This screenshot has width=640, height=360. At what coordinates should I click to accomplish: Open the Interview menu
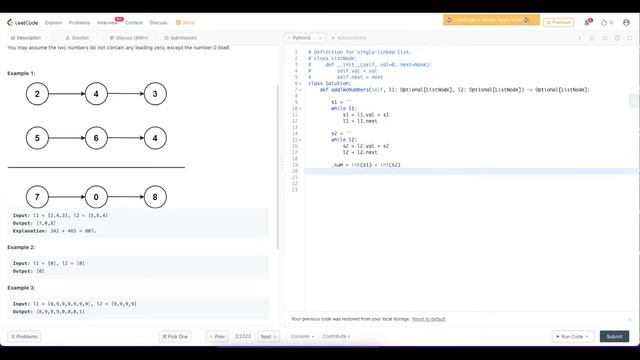107,23
